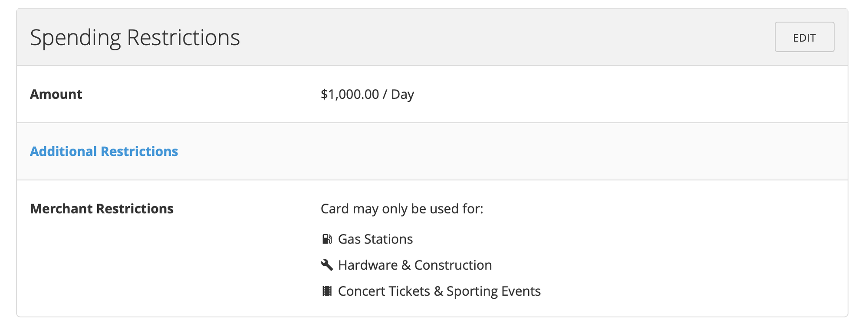Collapse the Additional Restrictions panel
This screenshot has width=868, height=333.
coord(104,152)
